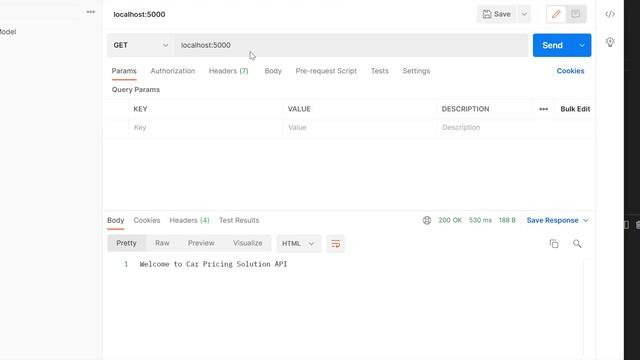
Task: Open the comments view icon beside pencil
Action: (576, 14)
